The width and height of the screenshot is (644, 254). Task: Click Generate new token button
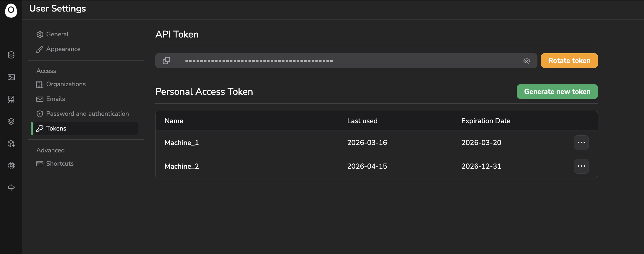(x=557, y=92)
